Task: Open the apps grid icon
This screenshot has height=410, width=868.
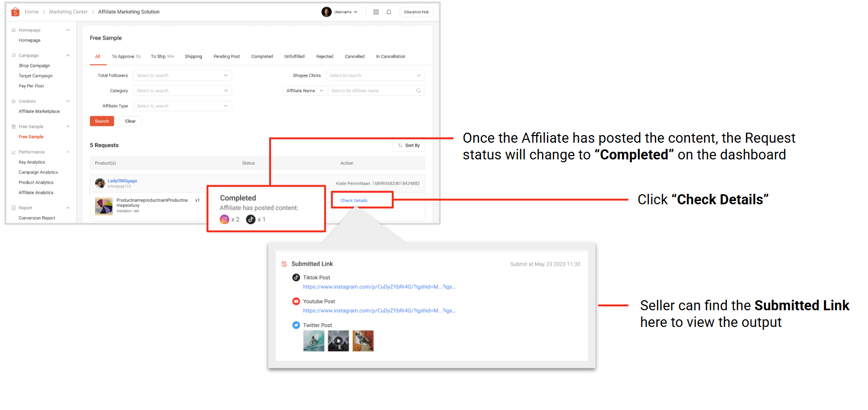Action: [376, 12]
